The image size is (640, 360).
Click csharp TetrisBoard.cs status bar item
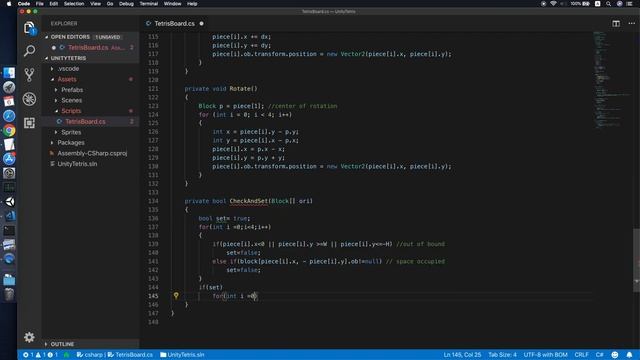pyautogui.click(x=114, y=355)
